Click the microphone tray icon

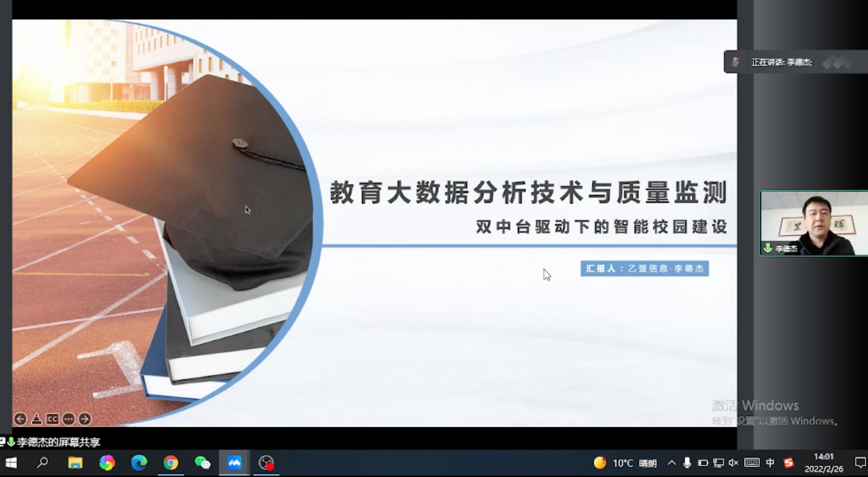pos(687,463)
